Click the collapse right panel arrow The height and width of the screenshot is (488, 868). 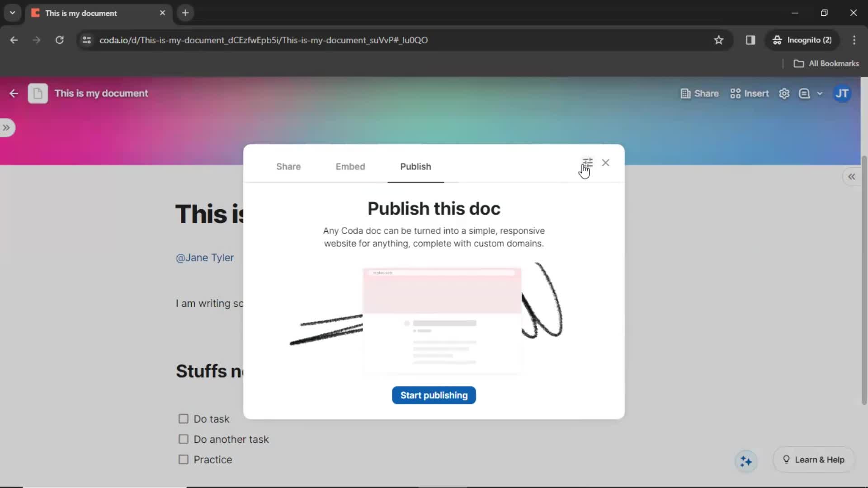point(852,176)
